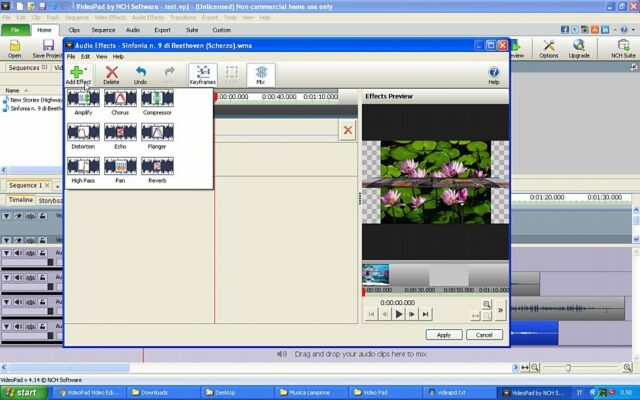Select the Amplify audio effect
Viewport: 640px width, 400px height.
click(83, 101)
